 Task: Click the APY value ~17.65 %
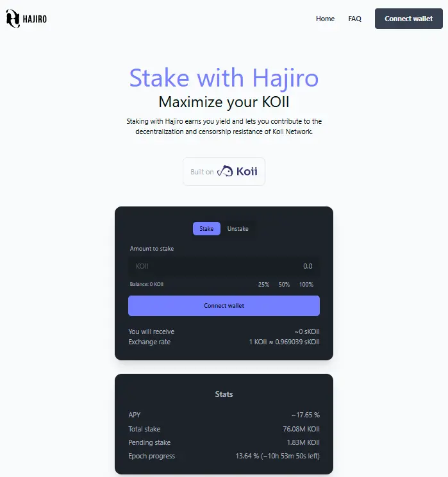pyautogui.click(x=305, y=415)
